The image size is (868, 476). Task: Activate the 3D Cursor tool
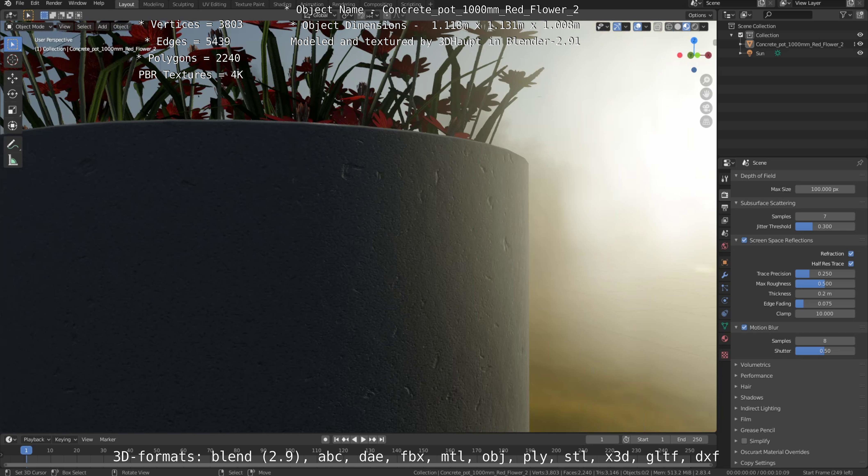point(13,60)
